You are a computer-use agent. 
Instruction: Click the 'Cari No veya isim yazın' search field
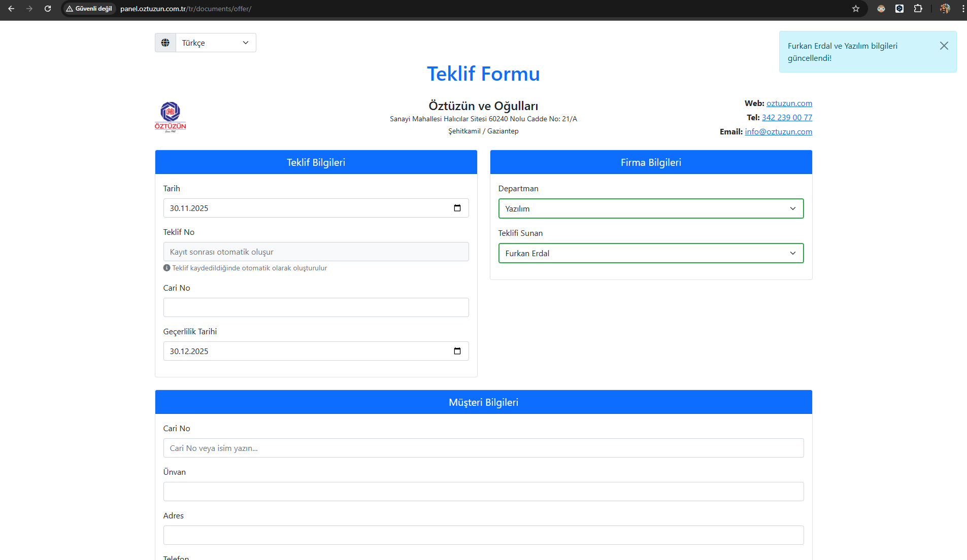pos(483,448)
